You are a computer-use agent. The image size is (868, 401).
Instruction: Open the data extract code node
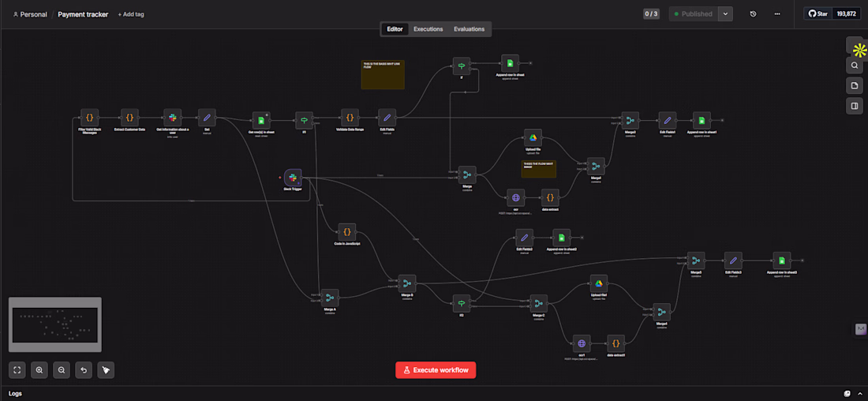tap(550, 197)
